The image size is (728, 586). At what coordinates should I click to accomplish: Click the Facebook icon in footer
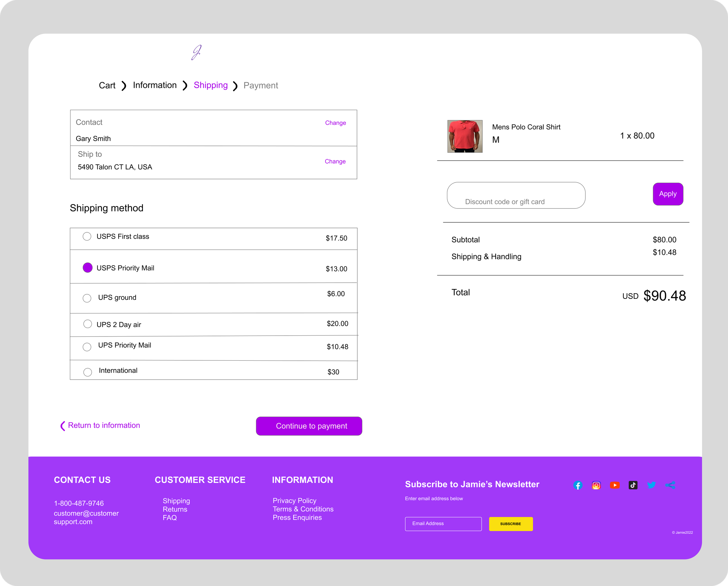point(578,485)
